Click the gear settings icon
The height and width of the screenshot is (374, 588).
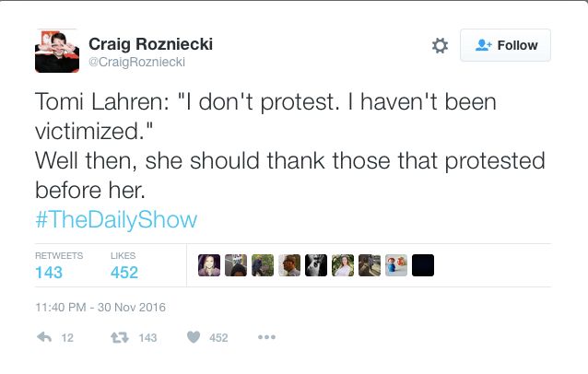440,45
